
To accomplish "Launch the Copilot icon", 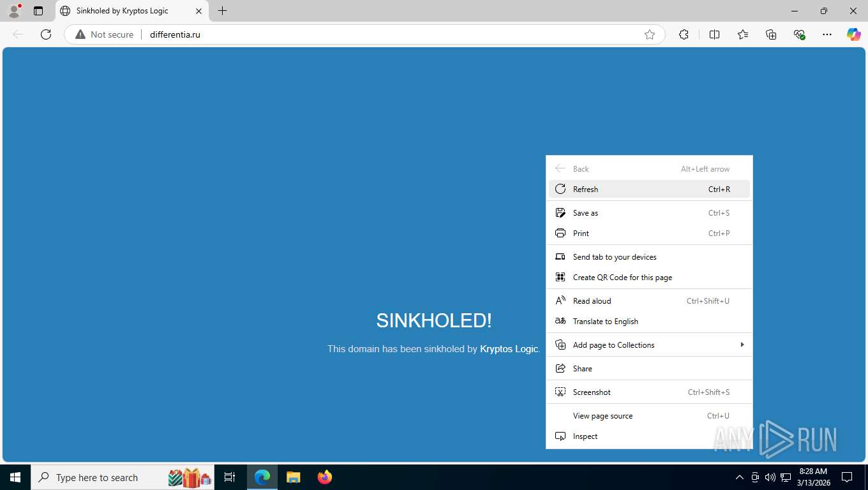I will pyautogui.click(x=854, y=34).
